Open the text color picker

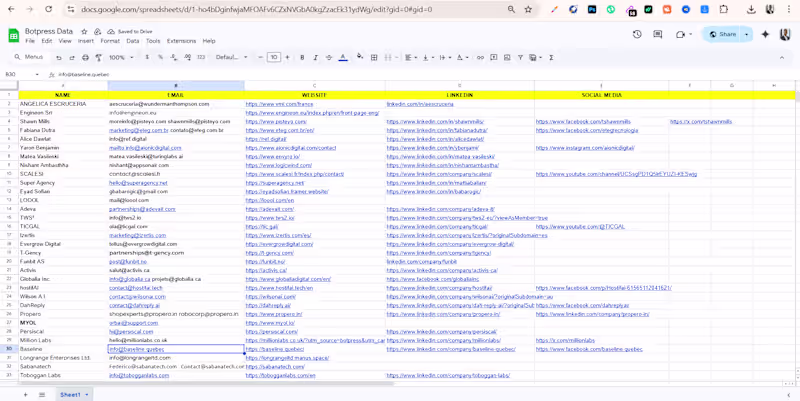point(343,58)
